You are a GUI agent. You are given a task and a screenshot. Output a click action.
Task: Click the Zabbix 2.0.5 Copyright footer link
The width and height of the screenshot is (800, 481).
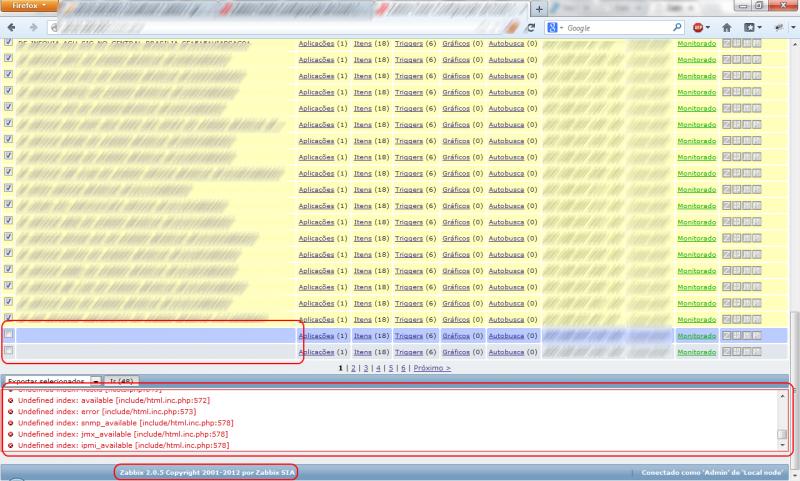tap(207, 472)
